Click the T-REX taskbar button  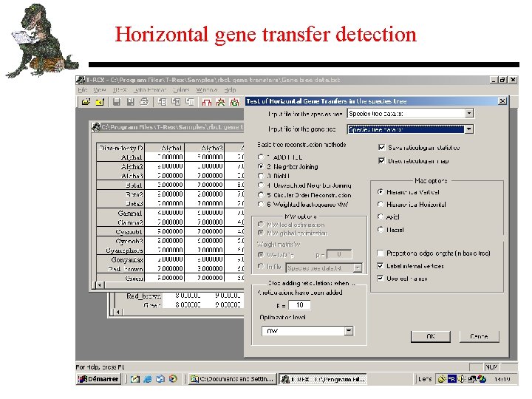[323, 378]
